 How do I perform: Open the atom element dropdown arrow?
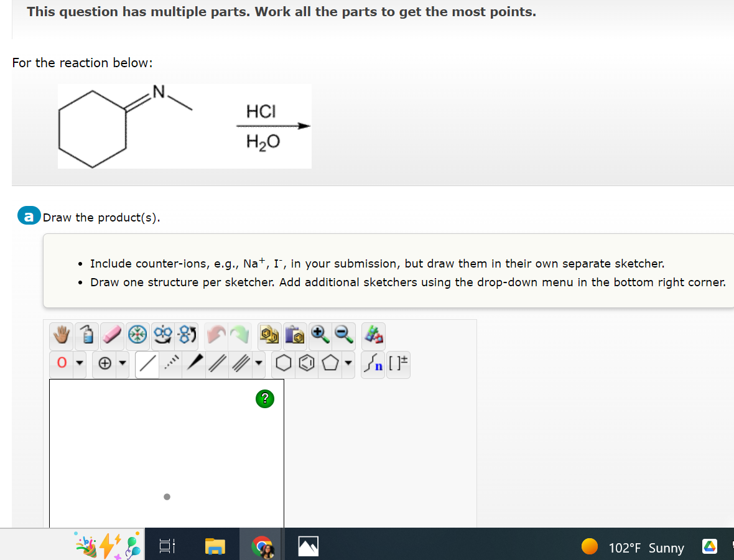pos(80,363)
